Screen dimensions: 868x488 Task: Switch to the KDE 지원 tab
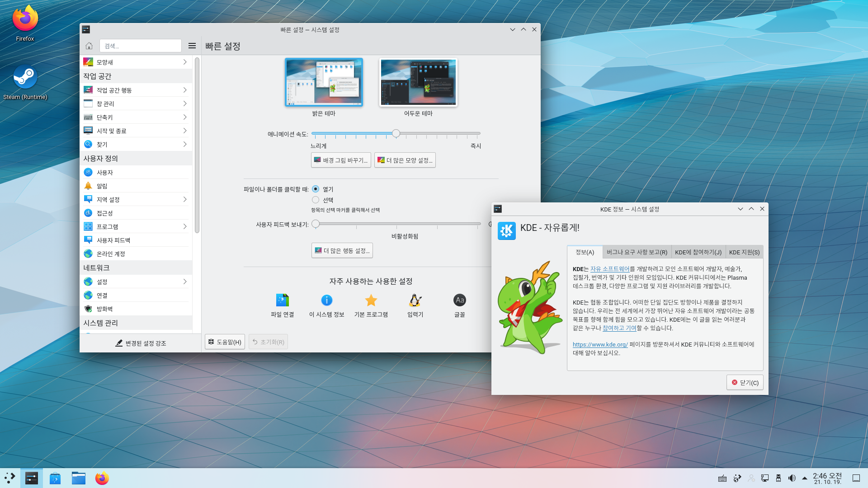744,252
